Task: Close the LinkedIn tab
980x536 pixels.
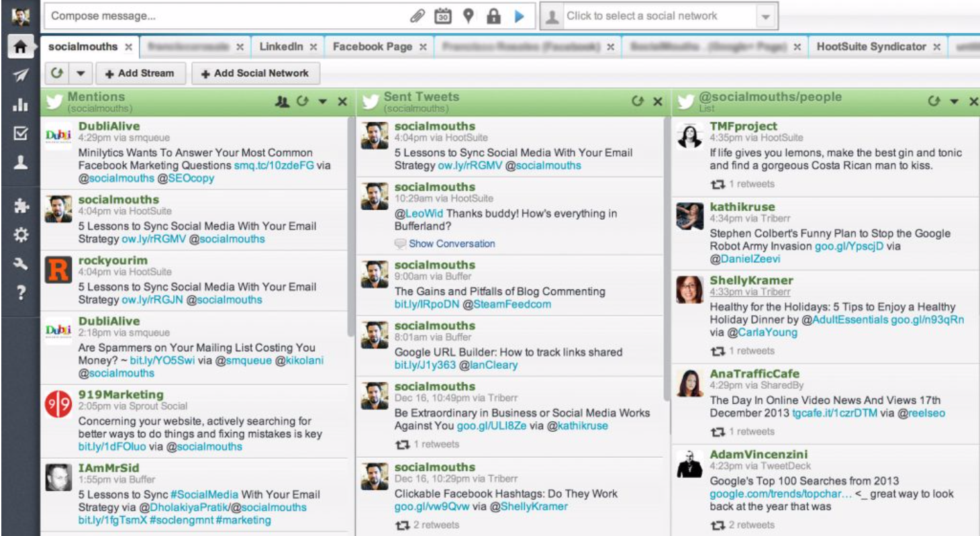Action: 313,48
